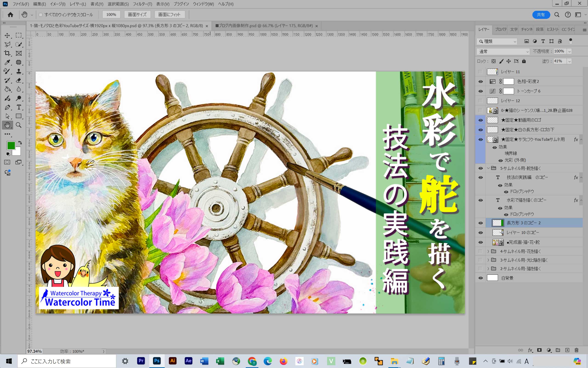
Task: Click the 画面にフィット button
Action: click(170, 14)
